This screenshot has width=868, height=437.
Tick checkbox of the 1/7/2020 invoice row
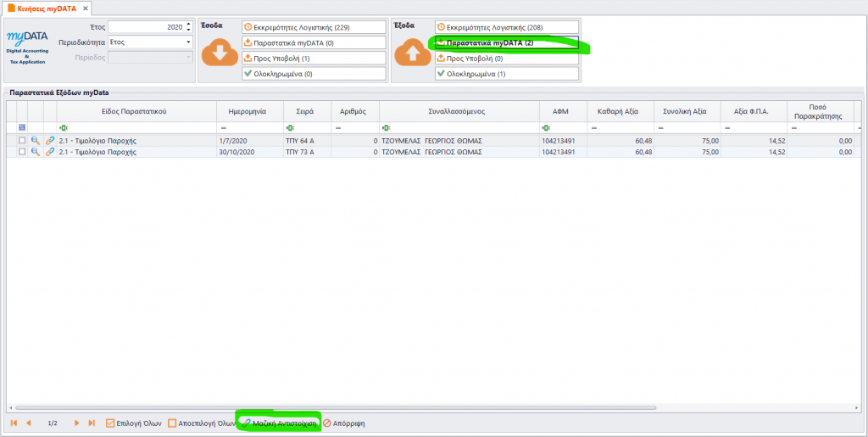[x=22, y=141]
